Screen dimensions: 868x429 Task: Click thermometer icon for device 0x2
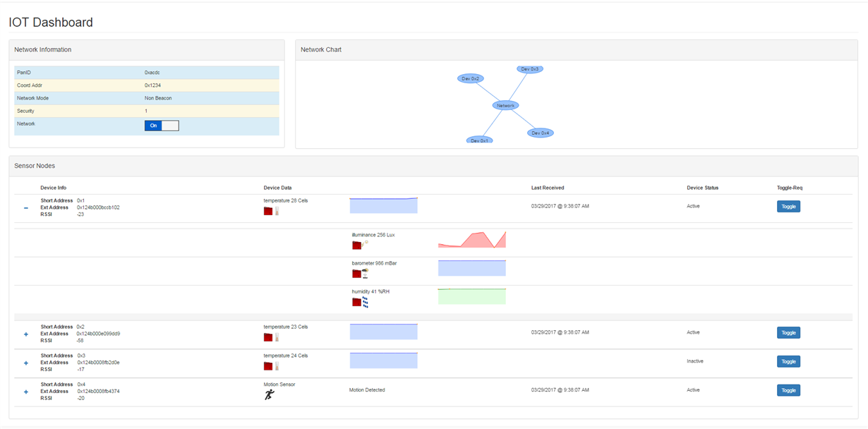[277, 337]
